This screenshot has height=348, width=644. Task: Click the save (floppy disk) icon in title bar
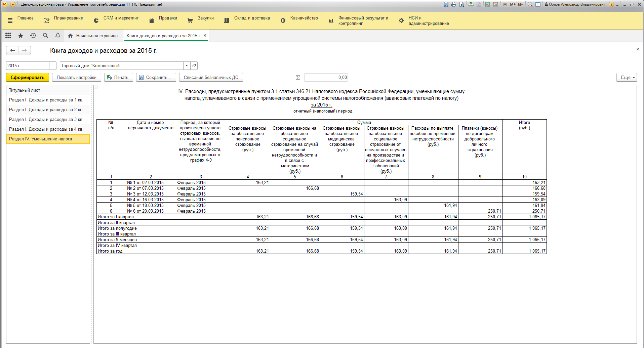pos(446,4)
